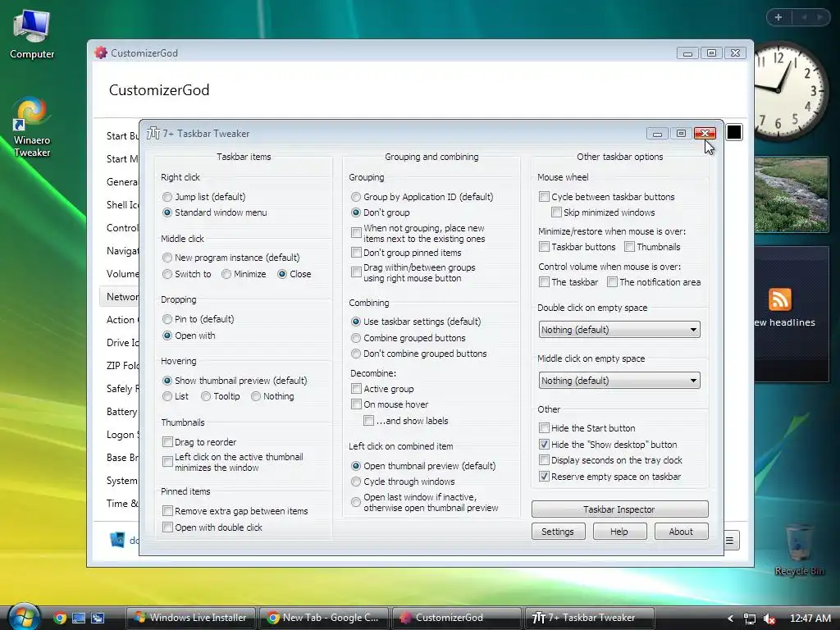840x630 pixels.
Task: Check On mouse hover decombine option
Action: click(390, 404)
